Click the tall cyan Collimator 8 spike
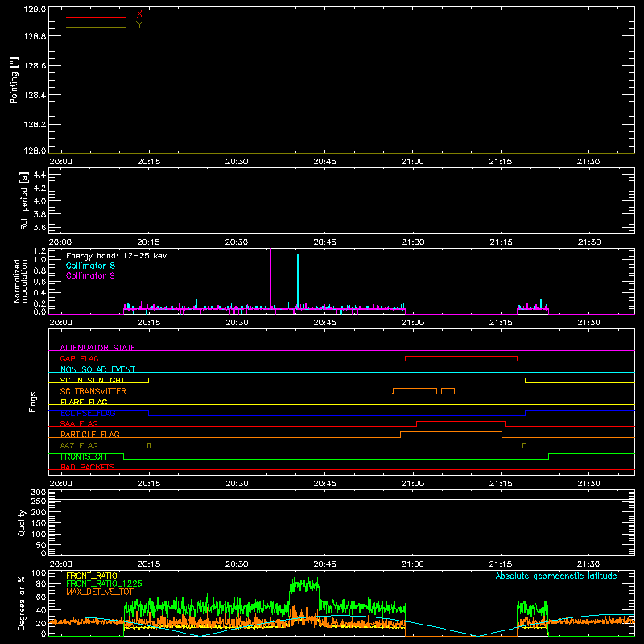 pyautogui.click(x=298, y=280)
